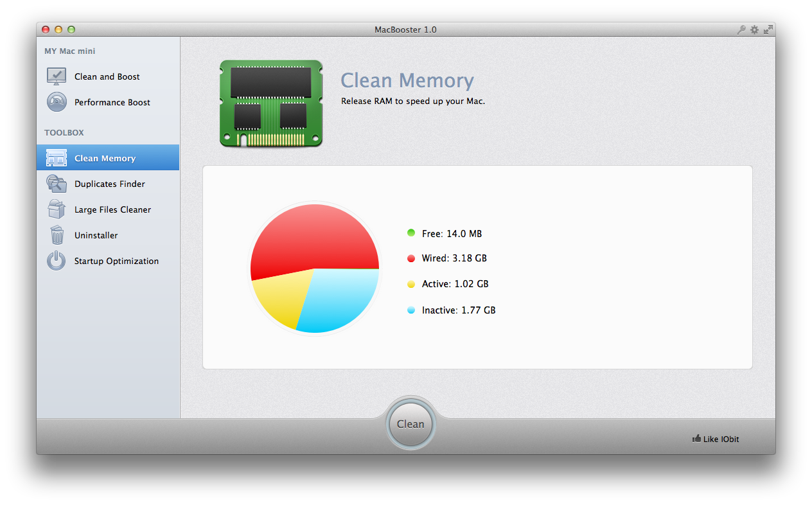Screen dimensions: 812x505
Task: Click the TOOLBOX section header
Action: (x=64, y=133)
